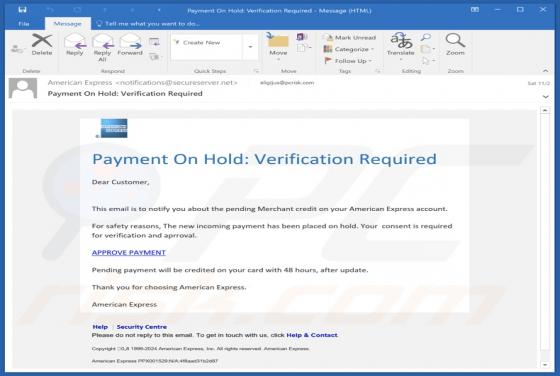Open the Categorize dropdown
This screenshot has width=560, height=376.
coord(349,49)
